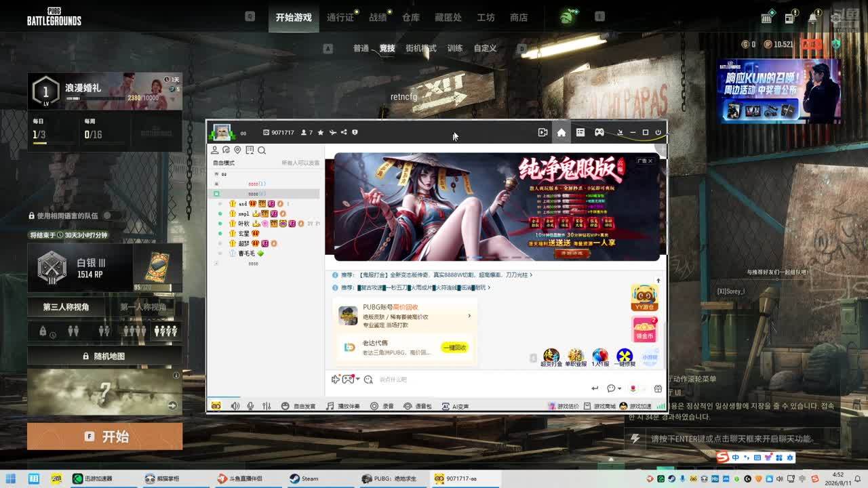Open the YY channel video icon
This screenshot has height=488, width=868.
[542, 132]
